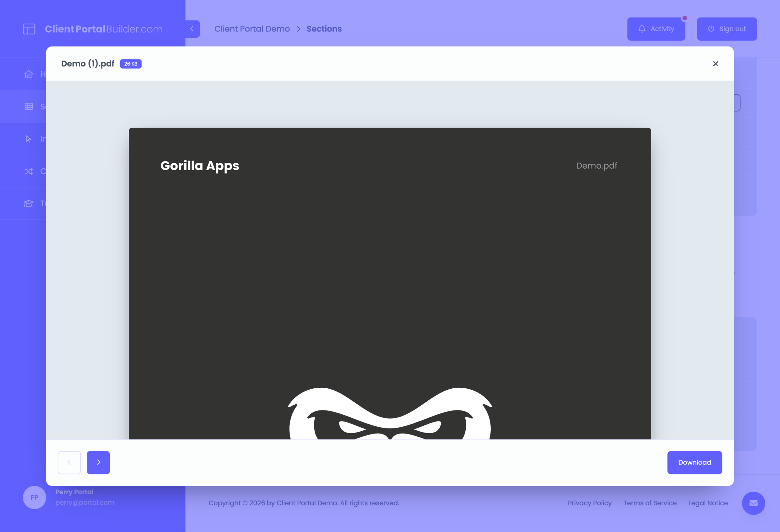Image resolution: width=780 pixels, height=532 pixels.
Task: Click the previous page arrow button
Action: (69, 462)
